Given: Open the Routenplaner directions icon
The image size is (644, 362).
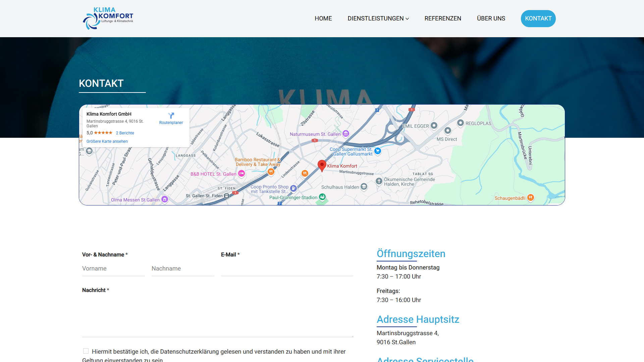Looking at the screenshot, I should click(x=171, y=116).
